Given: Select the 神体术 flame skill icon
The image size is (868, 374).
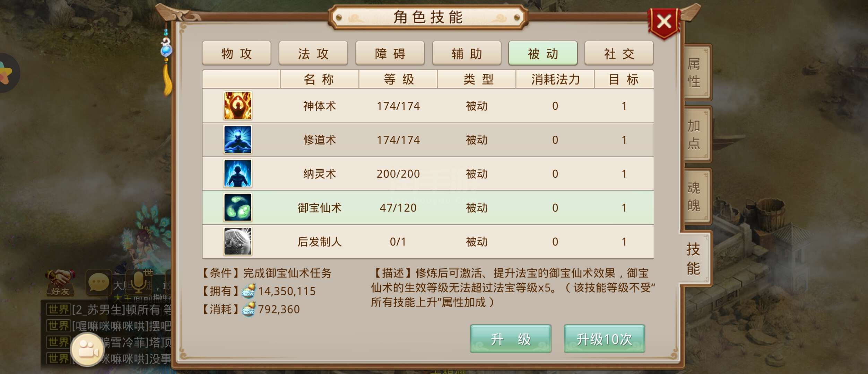Looking at the screenshot, I should (x=237, y=106).
